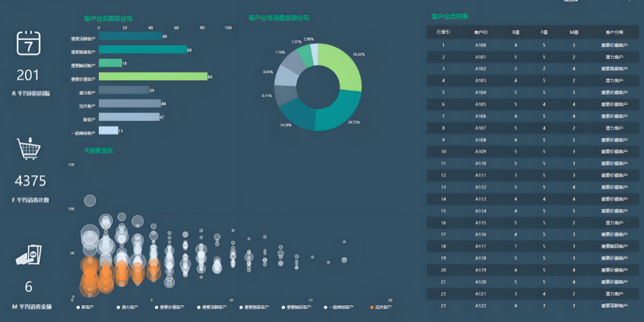Click 重要唤回客户 classification in row A117
644x322 pixels.
click(x=614, y=246)
